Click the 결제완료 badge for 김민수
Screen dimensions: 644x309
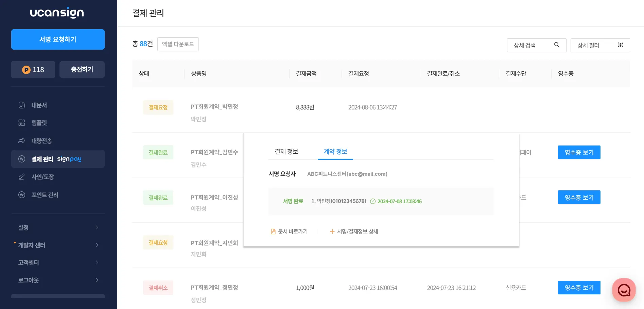coord(158,153)
